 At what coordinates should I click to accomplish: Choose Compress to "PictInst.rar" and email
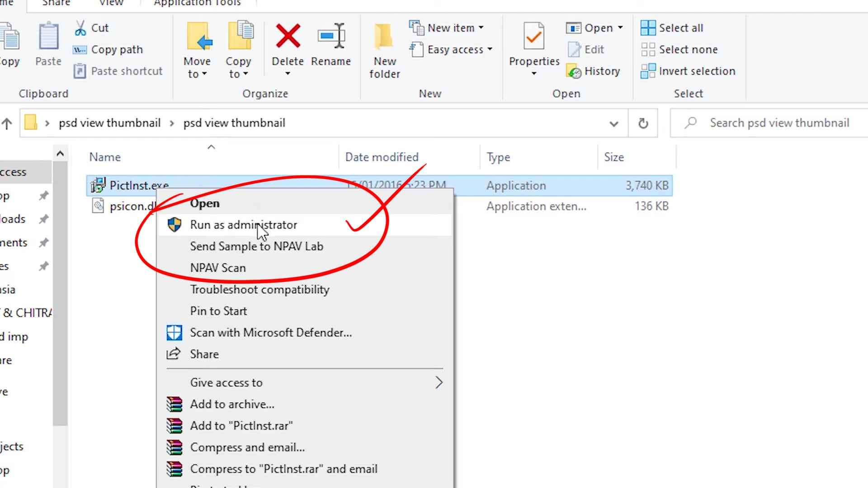pos(305,469)
